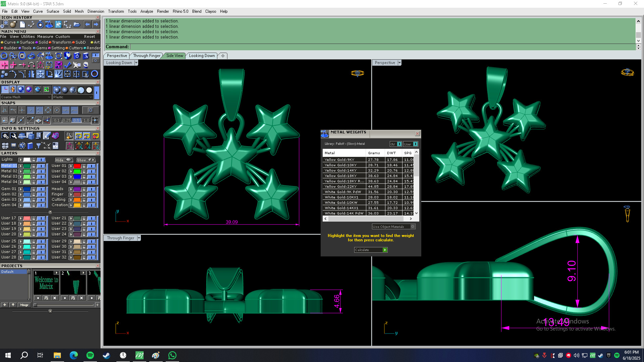Select the move arrows tool icon
Image resolution: width=644 pixels, height=362 pixels.
40,74
